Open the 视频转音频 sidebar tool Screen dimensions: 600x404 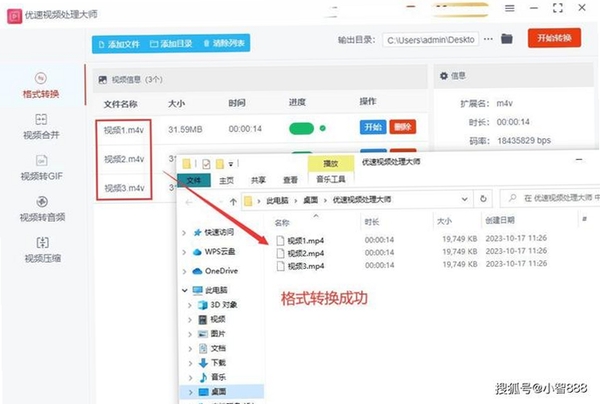pos(42,209)
